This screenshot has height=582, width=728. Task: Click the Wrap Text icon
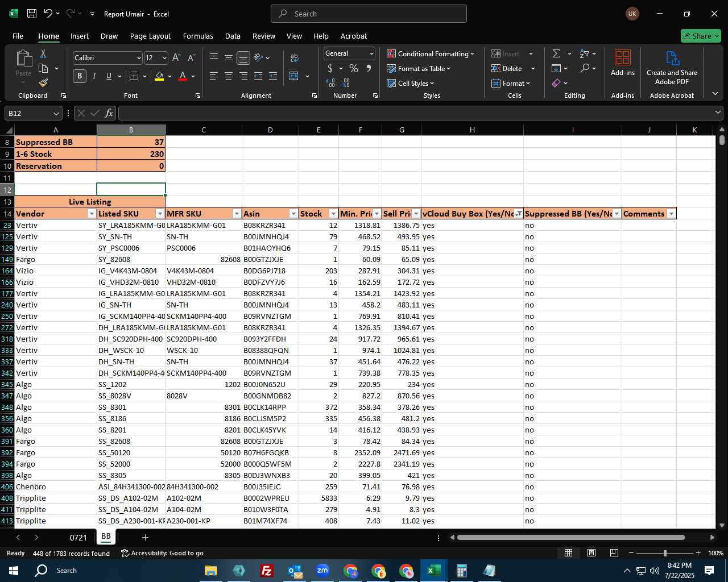click(x=295, y=58)
